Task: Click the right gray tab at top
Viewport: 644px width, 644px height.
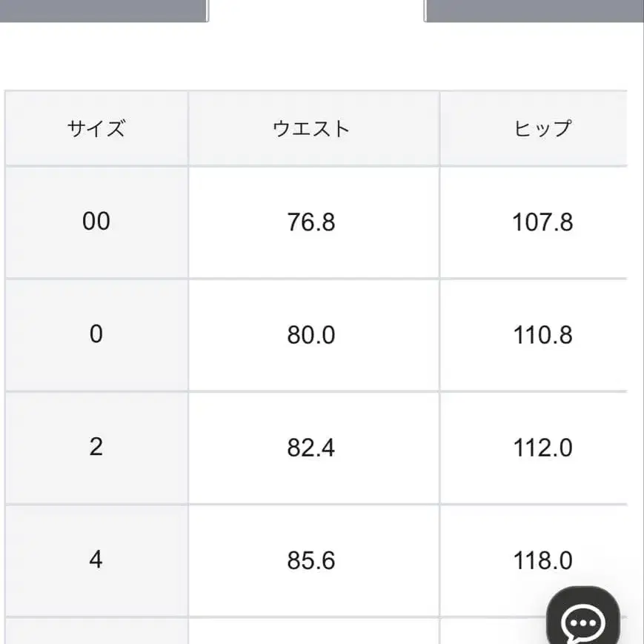Action: click(534, 11)
